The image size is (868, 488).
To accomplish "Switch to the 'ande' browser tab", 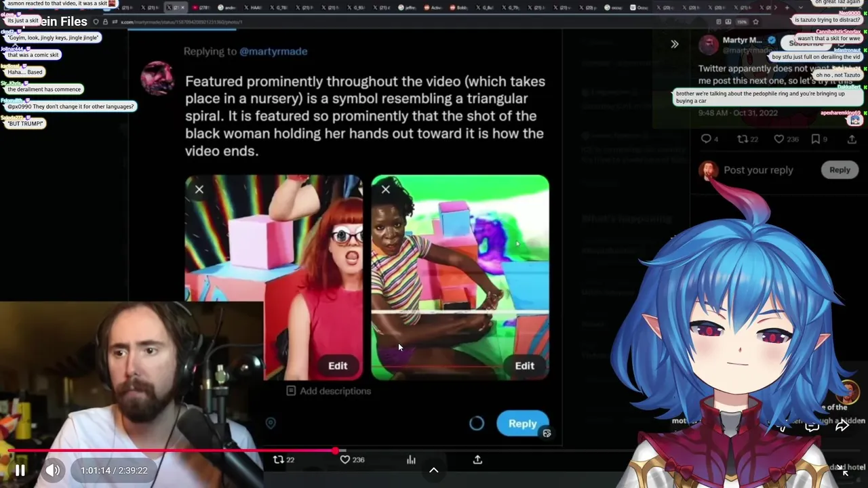I will pyautogui.click(x=228, y=7).
